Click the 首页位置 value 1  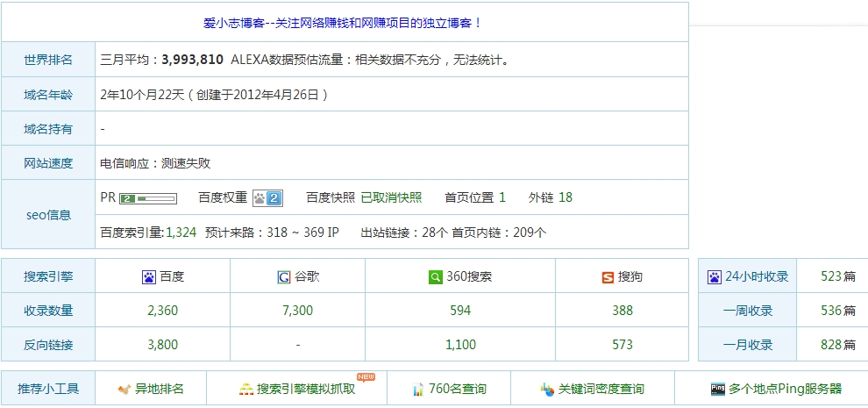502,198
